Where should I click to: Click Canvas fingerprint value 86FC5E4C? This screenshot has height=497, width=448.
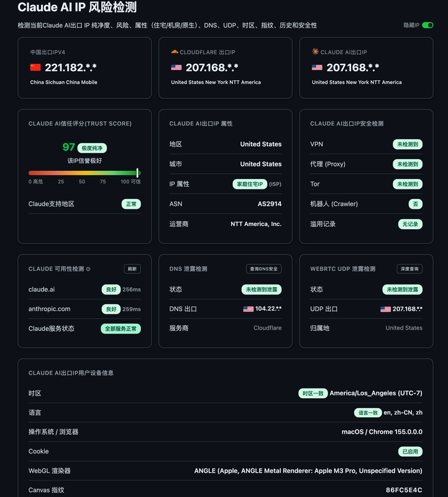(x=404, y=490)
